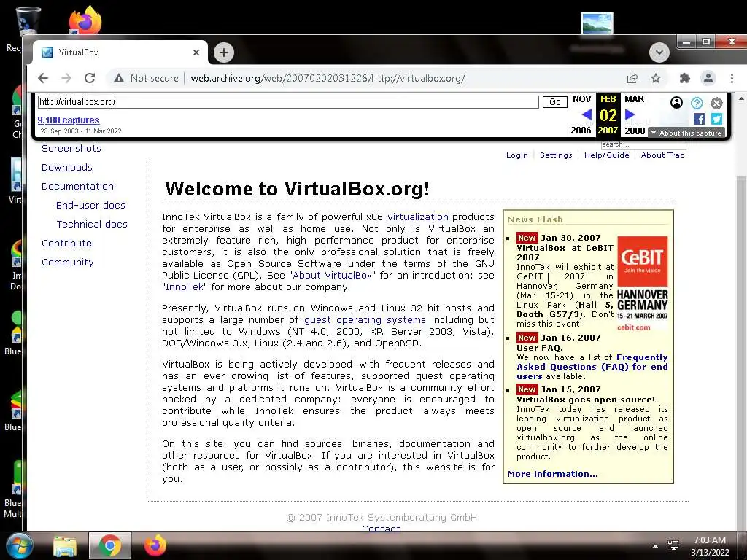The width and height of the screenshot is (747, 560).
Task: Select the NOV month in Wayback toolbar
Action: [581, 99]
